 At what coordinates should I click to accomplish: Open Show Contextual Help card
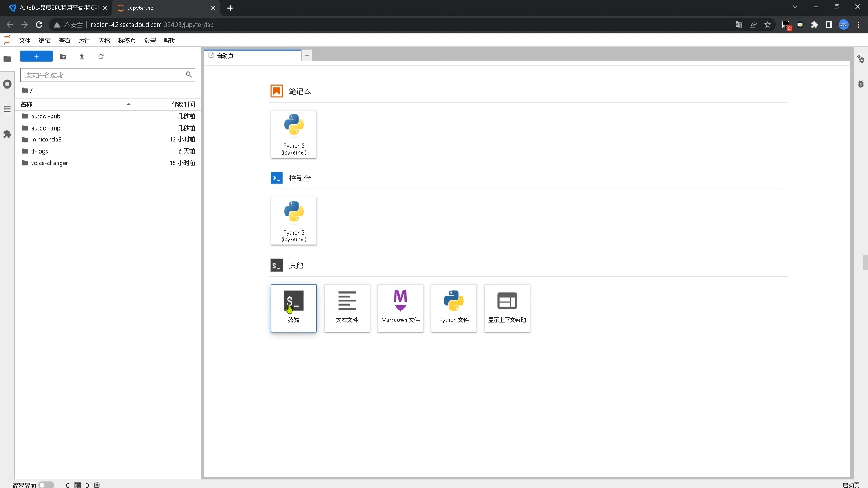click(507, 308)
